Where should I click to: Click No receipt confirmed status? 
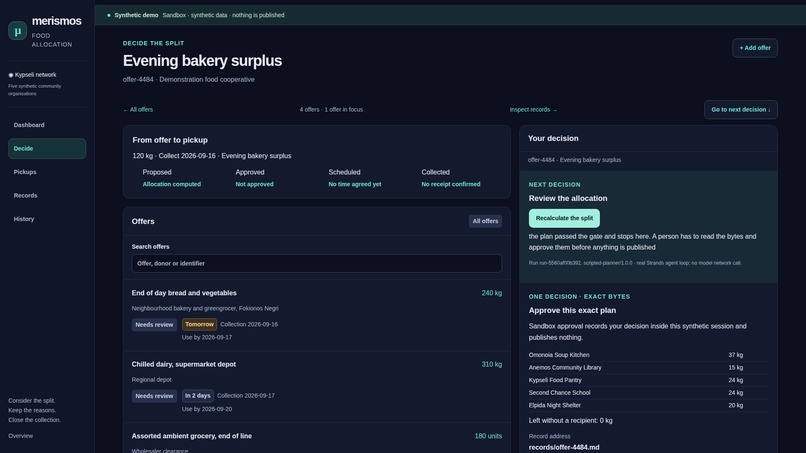click(451, 184)
